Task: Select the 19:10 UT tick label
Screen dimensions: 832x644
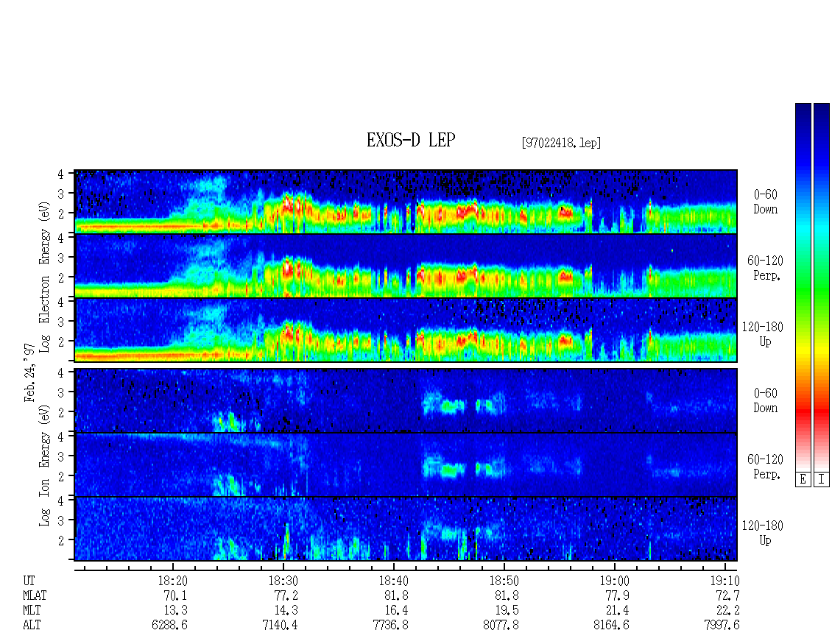Action: point(725,581)
